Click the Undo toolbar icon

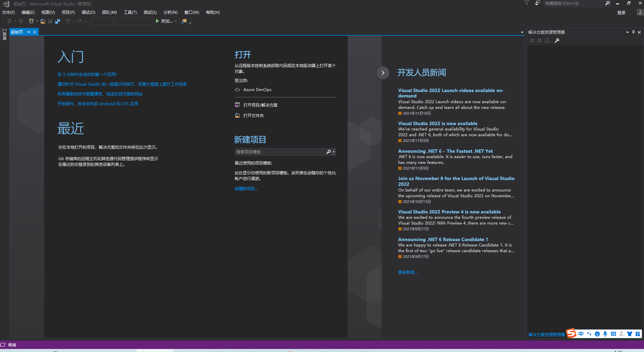click(x=68, y=21)
